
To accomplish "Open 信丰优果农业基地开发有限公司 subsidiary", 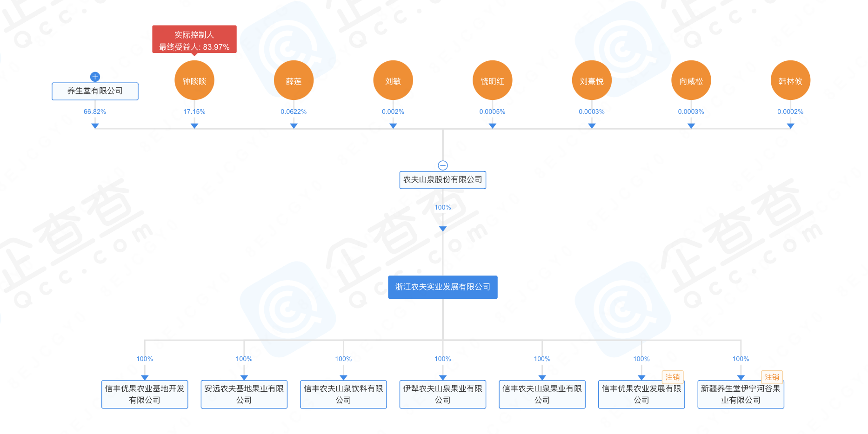I will point(145,395).
